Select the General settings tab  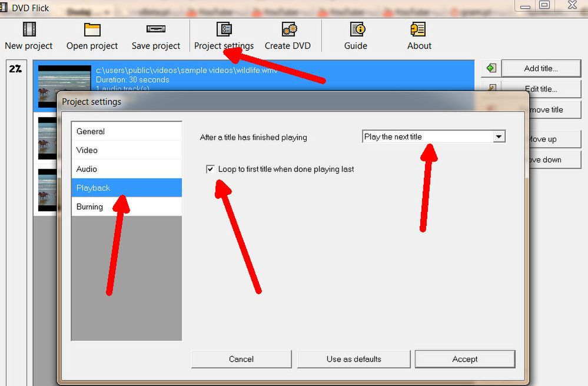click(x=127, y=131)
